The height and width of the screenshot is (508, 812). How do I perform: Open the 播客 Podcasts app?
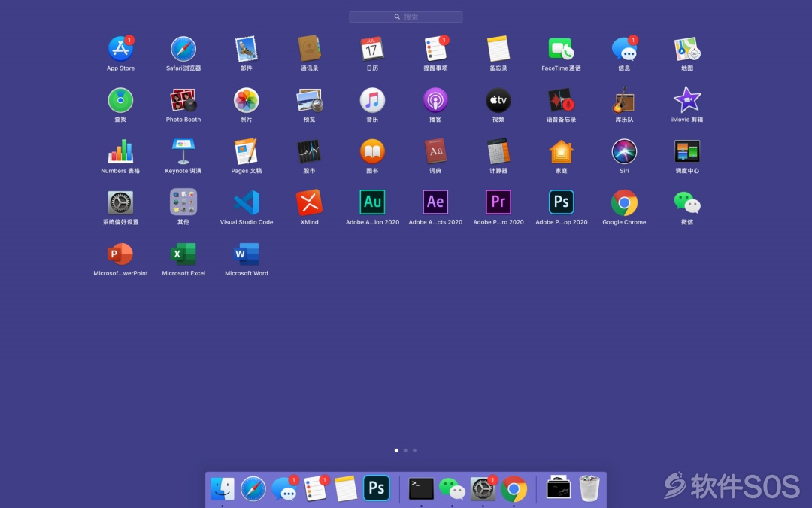tap(435, 100)
